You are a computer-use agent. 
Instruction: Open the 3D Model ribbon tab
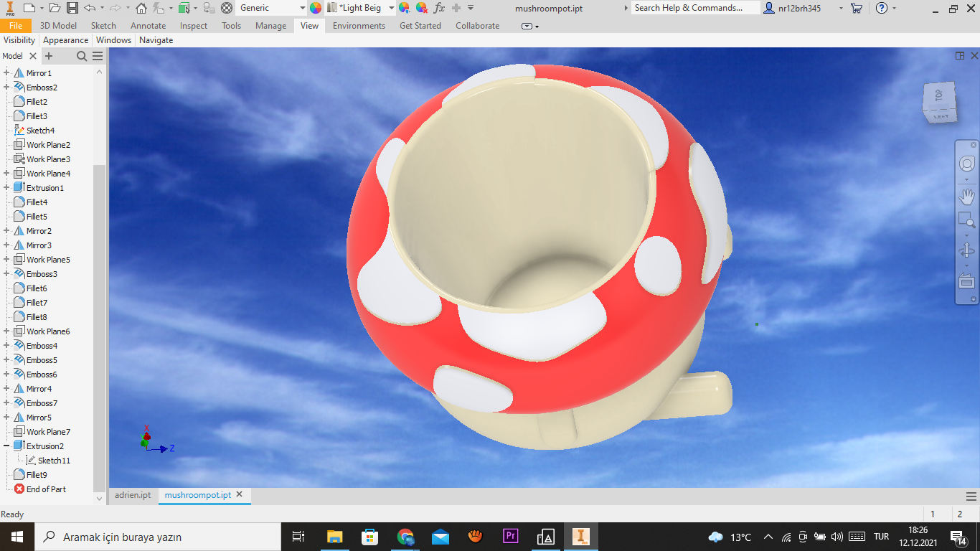coord(58,26)
